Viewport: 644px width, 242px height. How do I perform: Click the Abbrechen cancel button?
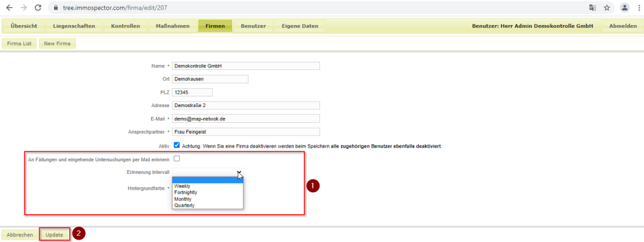click(x=19, y=234)
